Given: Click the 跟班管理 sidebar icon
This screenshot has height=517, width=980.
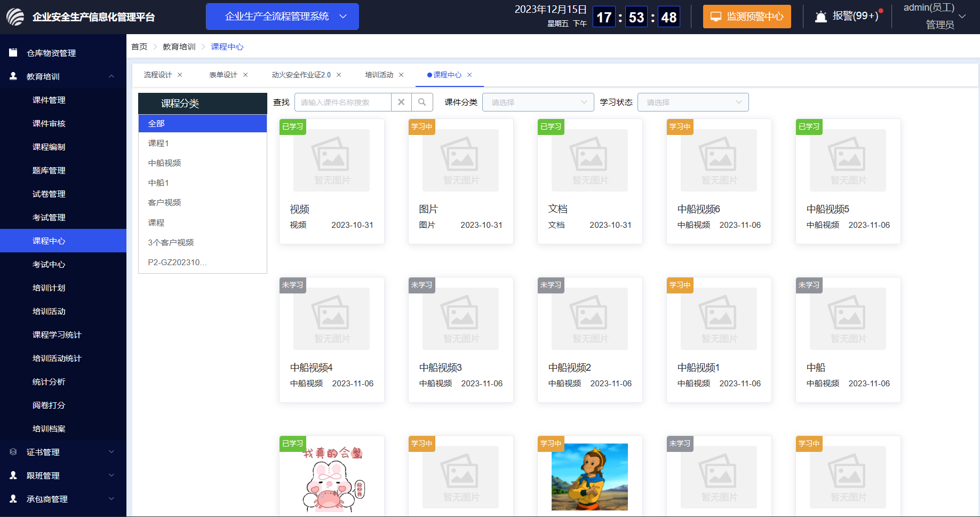Looking at the screenshot, I should click(13, 475).
